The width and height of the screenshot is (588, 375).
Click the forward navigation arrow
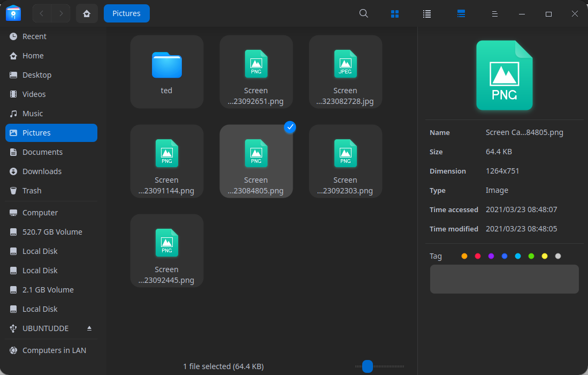pos(61,13)
